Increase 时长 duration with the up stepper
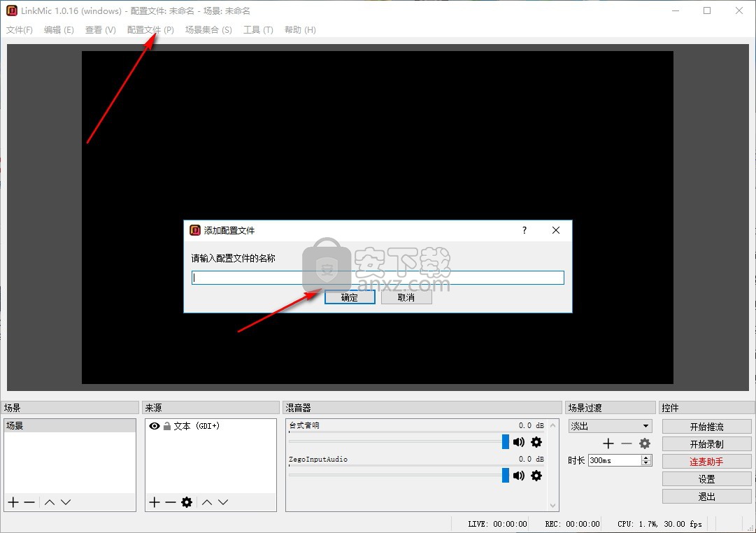The height and width of the screenshot is (533, 756). [x=646, y=457]
